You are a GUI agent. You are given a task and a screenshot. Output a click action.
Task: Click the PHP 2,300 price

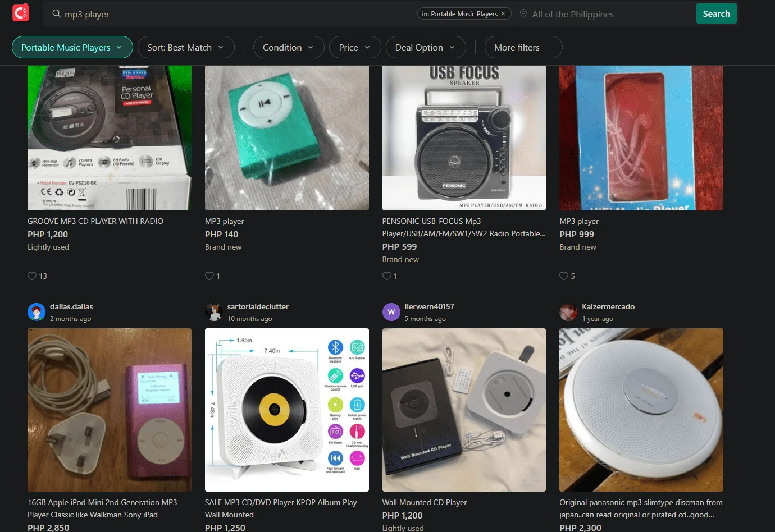(x=580, y=528)
